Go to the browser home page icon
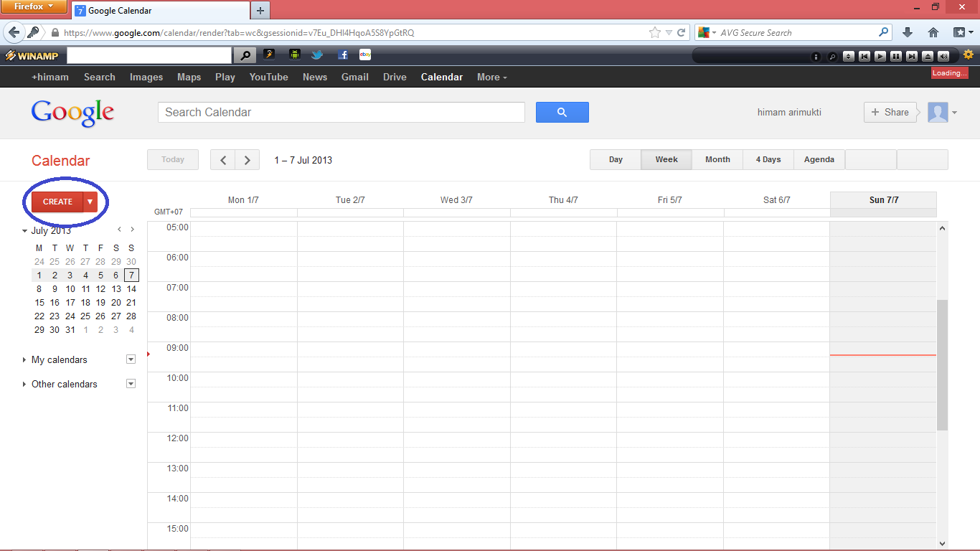The height and width of the screenshot is (551, 980). click(x=933, y=32)
